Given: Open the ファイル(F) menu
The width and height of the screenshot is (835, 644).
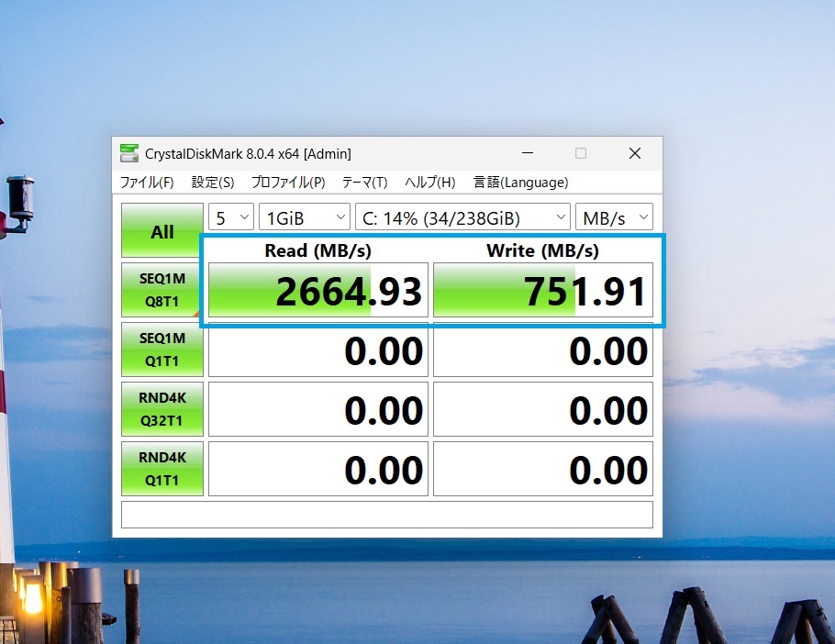Looking at the screenshot, I should [147, 183].
